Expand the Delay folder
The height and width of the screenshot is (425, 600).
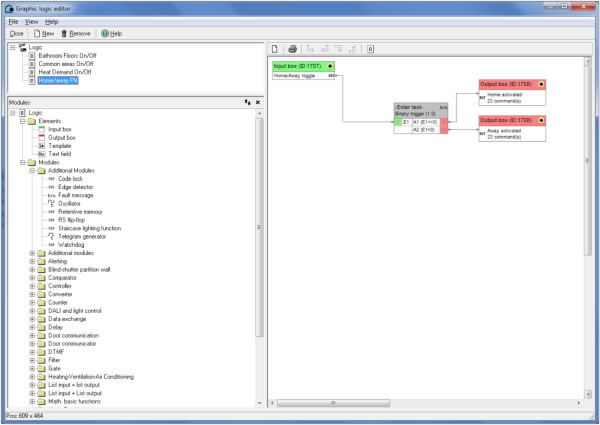click(32, 327)
